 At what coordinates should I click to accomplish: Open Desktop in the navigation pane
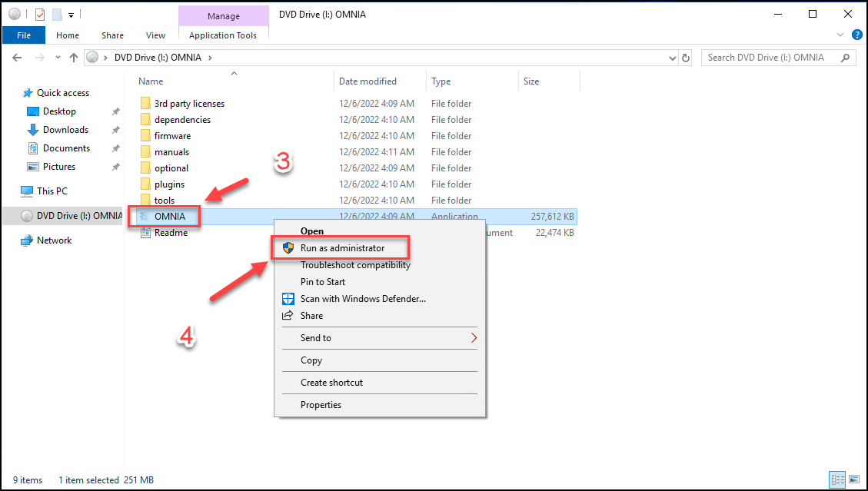[x=59, y=111]
